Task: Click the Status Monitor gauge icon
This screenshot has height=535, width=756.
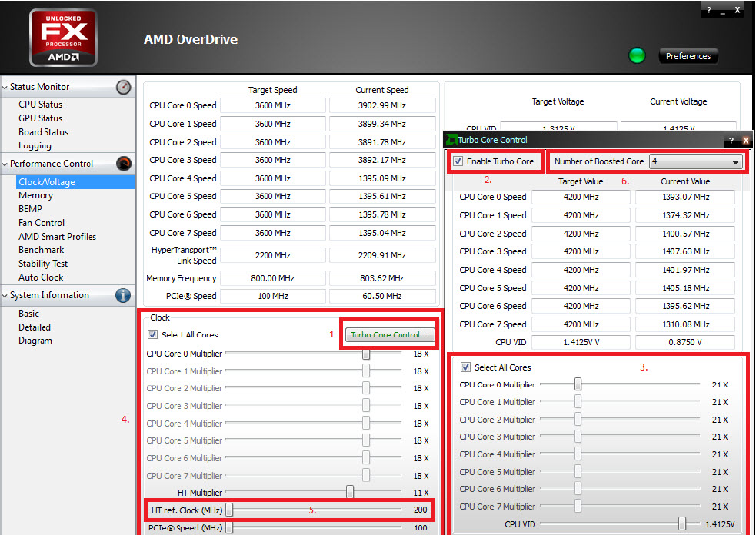Action: click(x=123, y=87)
